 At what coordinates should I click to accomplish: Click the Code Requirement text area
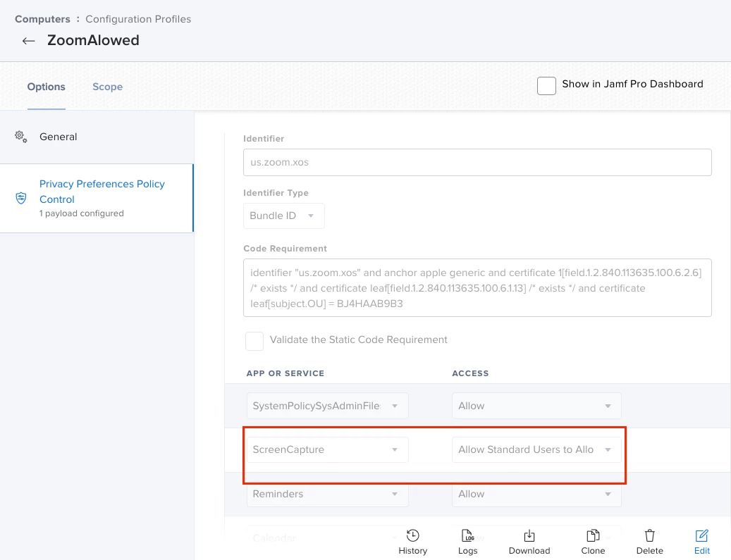click(x=477, y=288)
